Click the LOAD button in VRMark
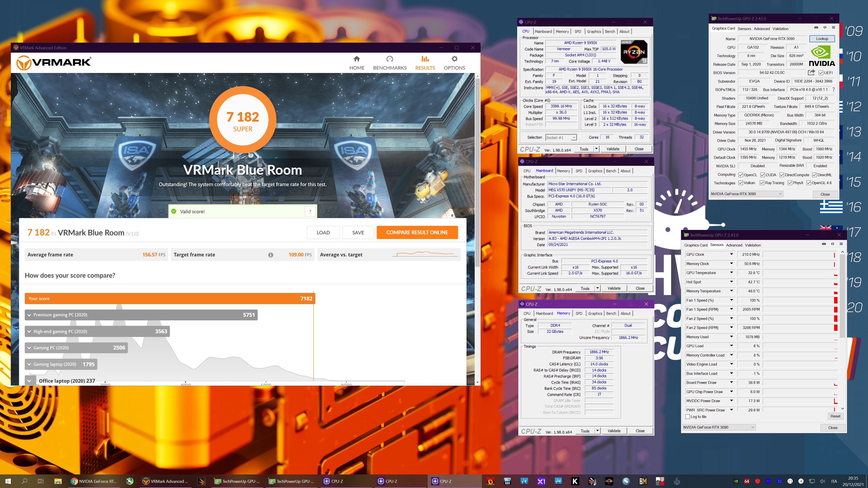 coord(323,232)
